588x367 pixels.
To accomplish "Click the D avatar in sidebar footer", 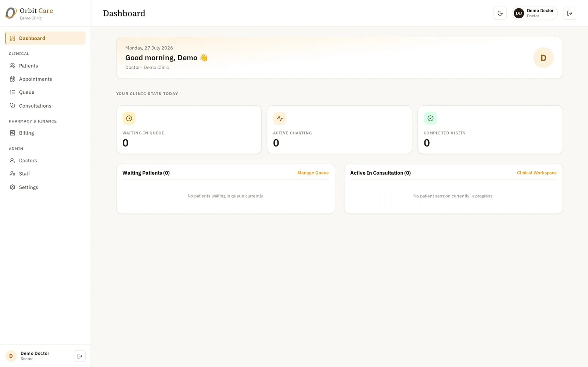I will [11, 356].
